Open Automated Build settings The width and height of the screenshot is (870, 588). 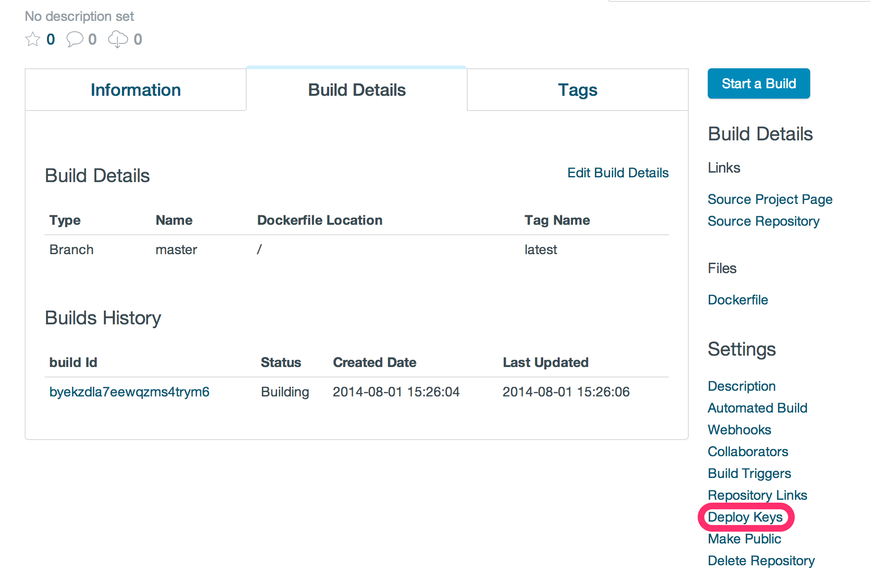point(757,408)
